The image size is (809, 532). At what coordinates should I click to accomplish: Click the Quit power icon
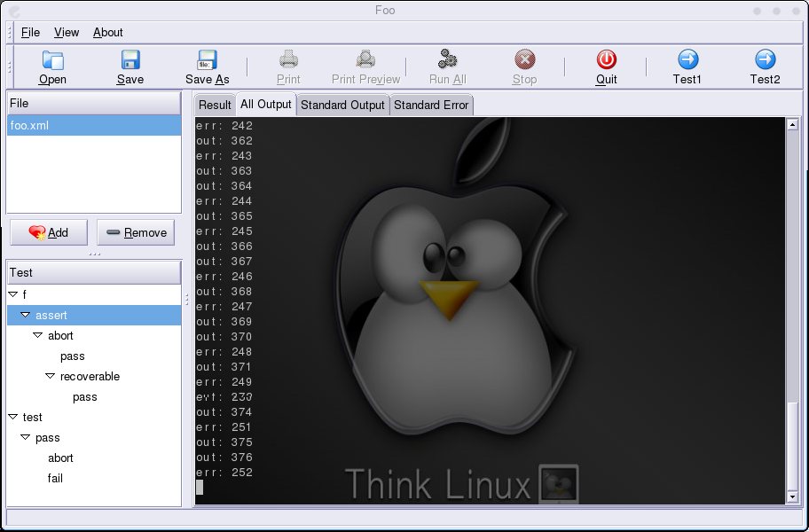pos(606,59)
